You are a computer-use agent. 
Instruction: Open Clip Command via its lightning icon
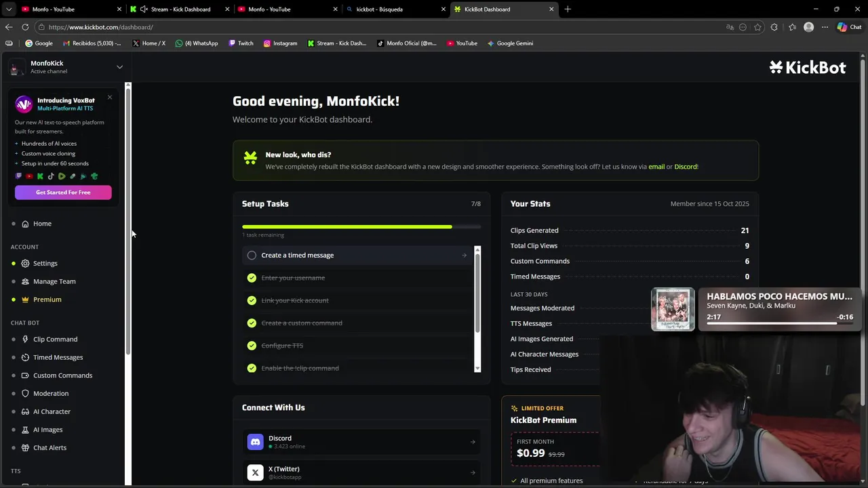25,339
